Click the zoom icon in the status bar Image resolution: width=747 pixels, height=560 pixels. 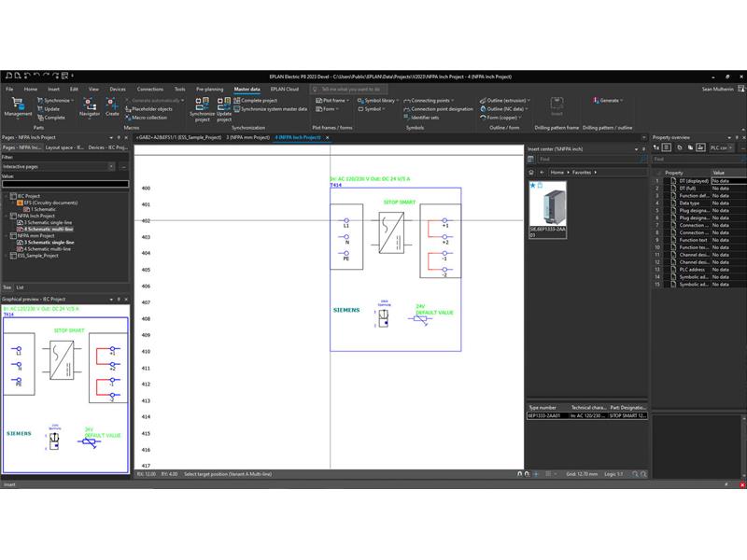(635, 474)
